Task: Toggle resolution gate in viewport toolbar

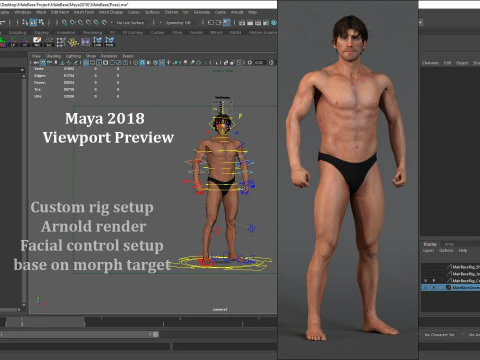Action: (x=99, y=62)
